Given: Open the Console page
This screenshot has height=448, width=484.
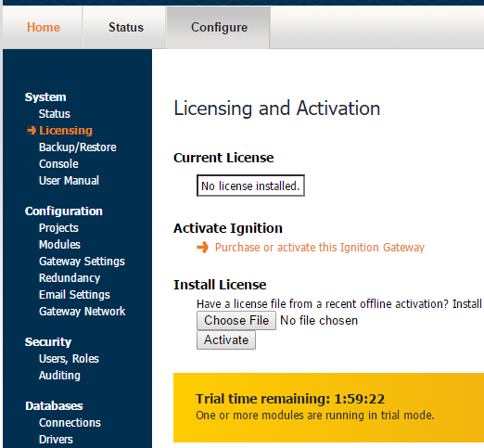Looking at the screenshot, I should click(58, 164).
